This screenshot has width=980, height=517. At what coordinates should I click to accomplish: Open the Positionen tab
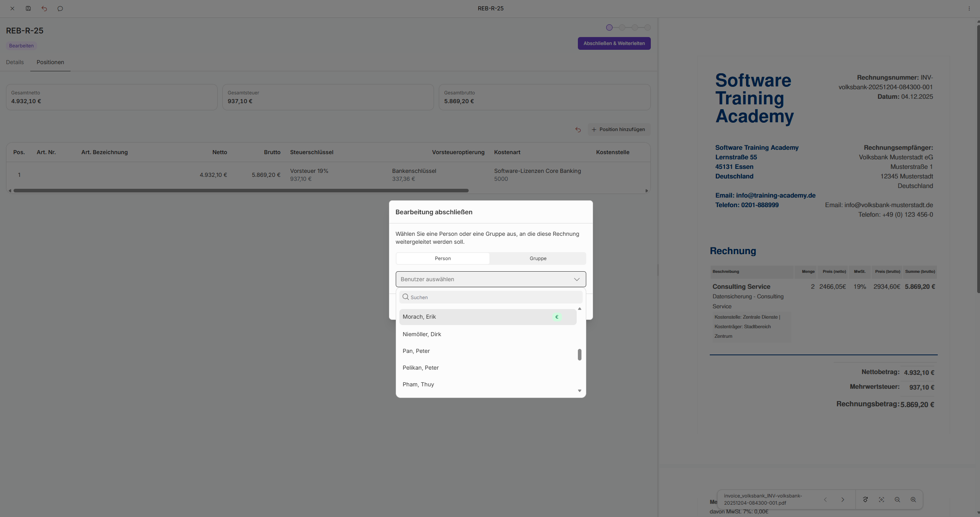[50, 62]
